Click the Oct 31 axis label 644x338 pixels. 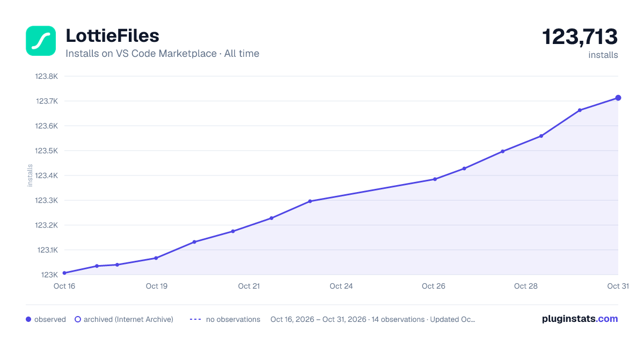click(618, 286)
